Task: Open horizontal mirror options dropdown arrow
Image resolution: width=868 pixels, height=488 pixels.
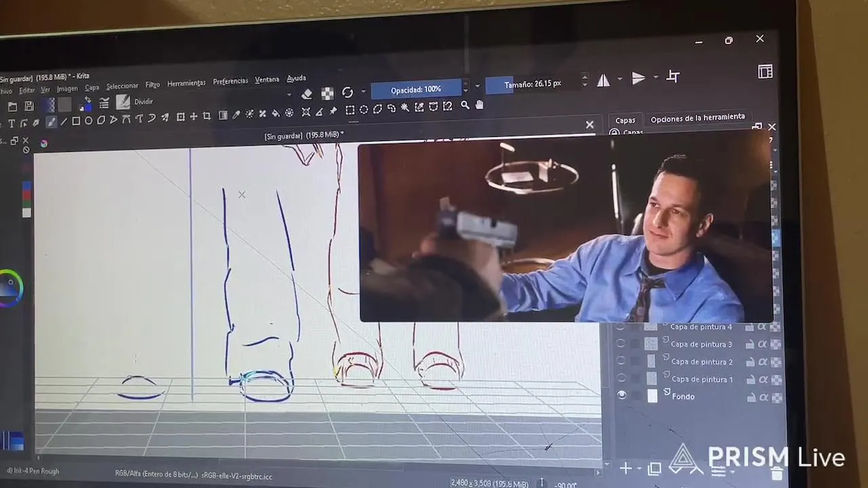Action: coord(619,79)
